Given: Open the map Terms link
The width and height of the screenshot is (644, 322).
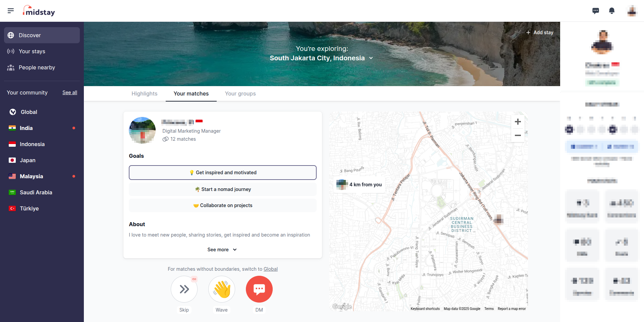Looking at the screenshot, I should pos(489,309).
